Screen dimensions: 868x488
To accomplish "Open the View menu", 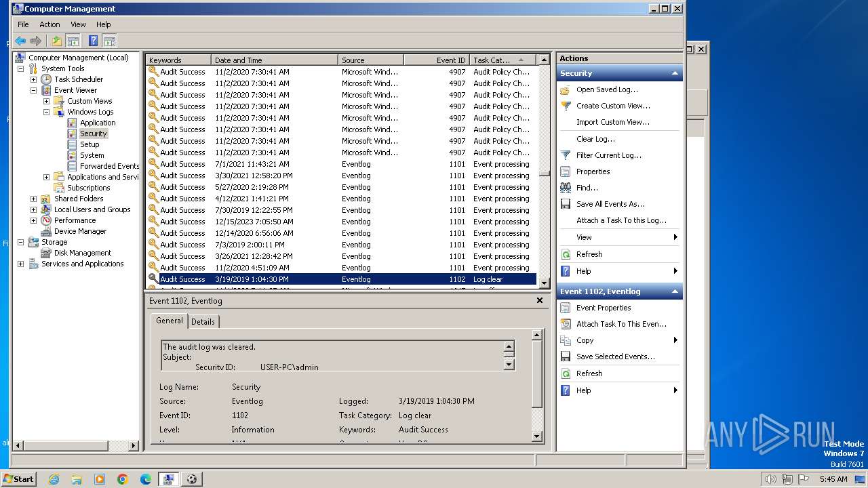I will coord(78,24).
